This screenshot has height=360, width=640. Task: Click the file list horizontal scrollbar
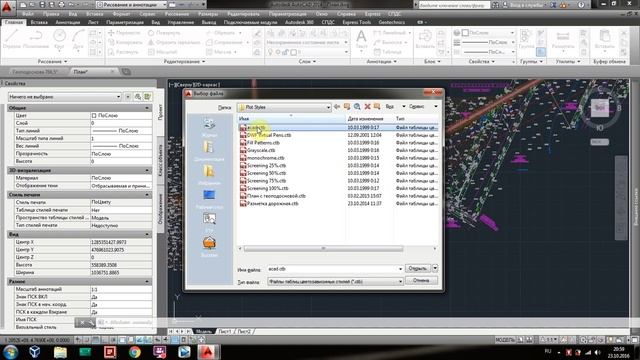[323, 248]
